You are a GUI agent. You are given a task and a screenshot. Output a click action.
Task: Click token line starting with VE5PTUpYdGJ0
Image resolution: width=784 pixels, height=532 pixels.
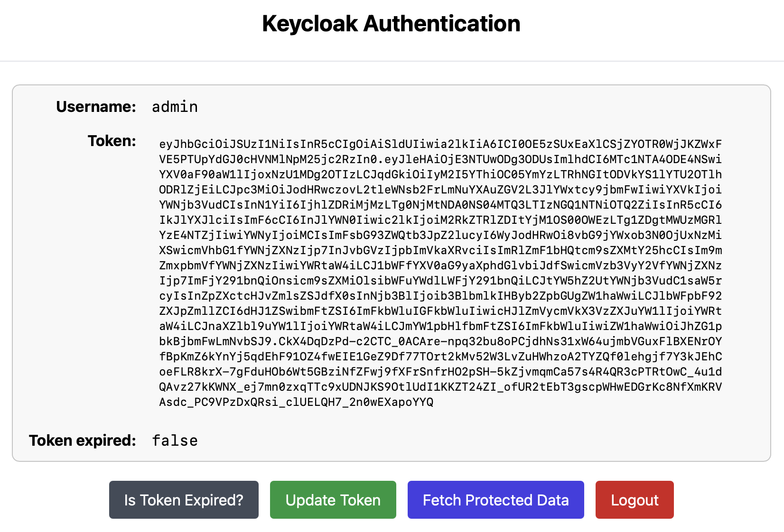tap(440, 159)
